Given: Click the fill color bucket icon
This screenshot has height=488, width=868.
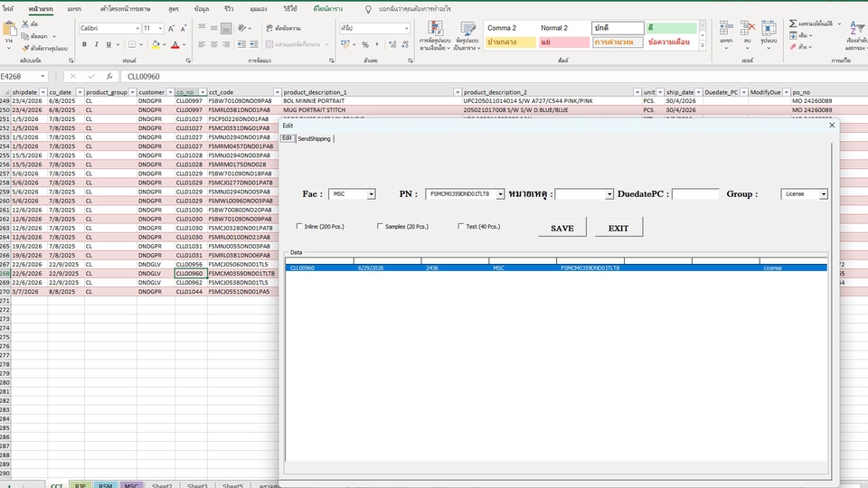Looking at the screenshot, I should [x=156, y=44].
